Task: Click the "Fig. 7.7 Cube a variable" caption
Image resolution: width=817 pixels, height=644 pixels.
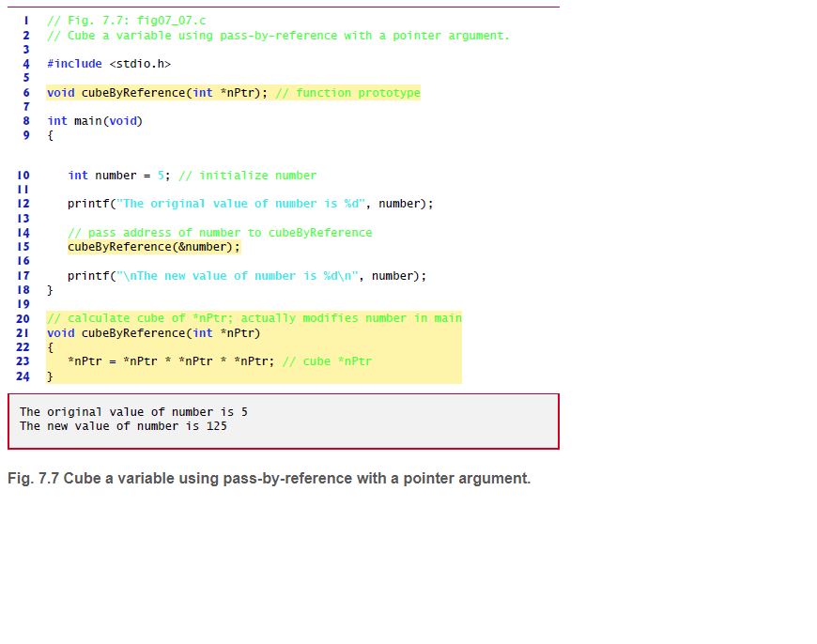Action: tap(269, 479)
